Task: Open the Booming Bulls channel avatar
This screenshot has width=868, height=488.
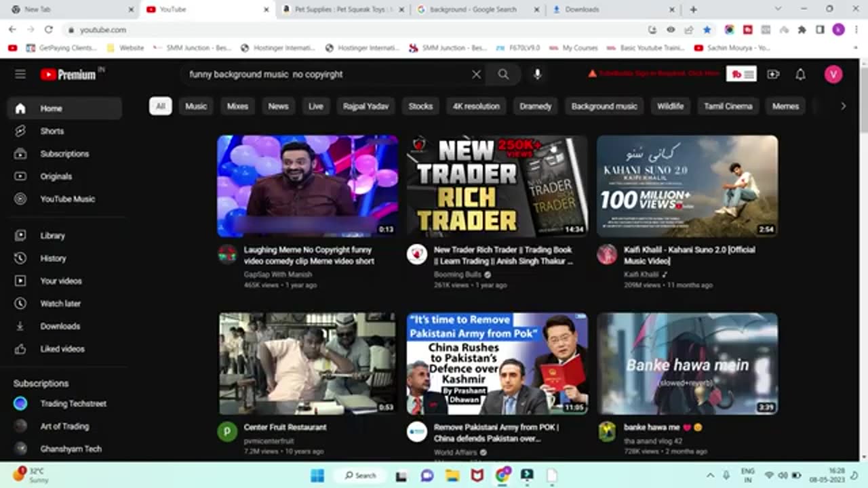Action: coord(416,254)
